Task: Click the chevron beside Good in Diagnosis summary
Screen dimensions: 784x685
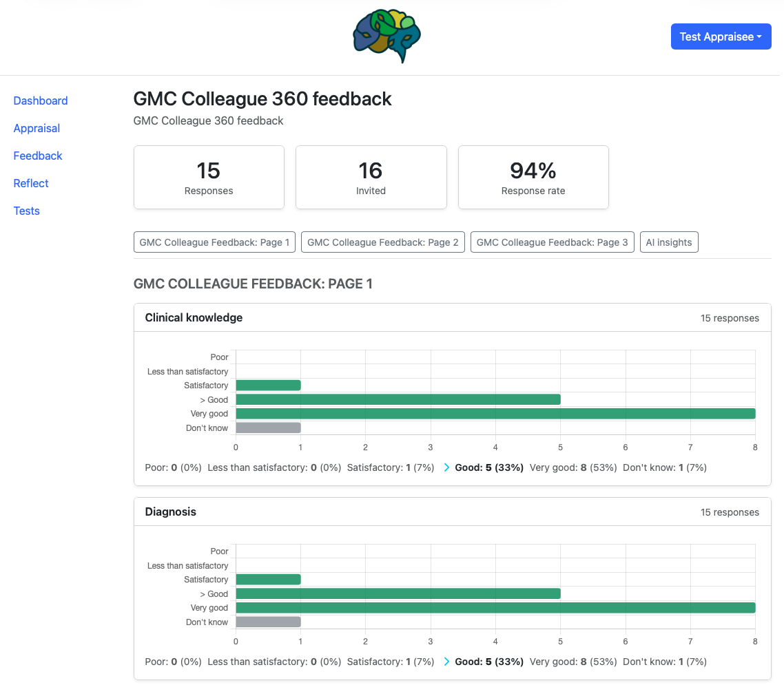Action: (x=446, y=662)
